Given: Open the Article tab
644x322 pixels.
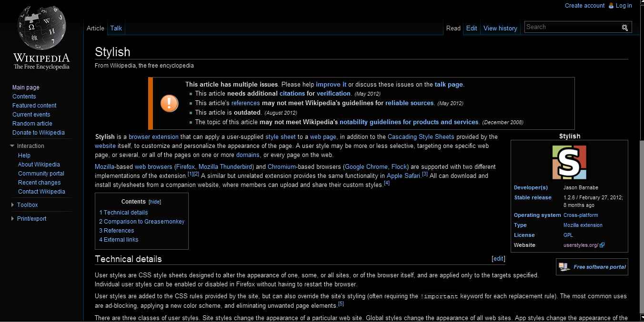Looking at the screenshot, I should coord(95,28).
